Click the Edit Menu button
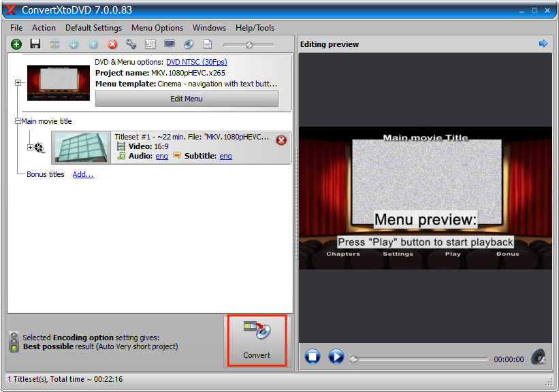 click(x=186, y=99)
